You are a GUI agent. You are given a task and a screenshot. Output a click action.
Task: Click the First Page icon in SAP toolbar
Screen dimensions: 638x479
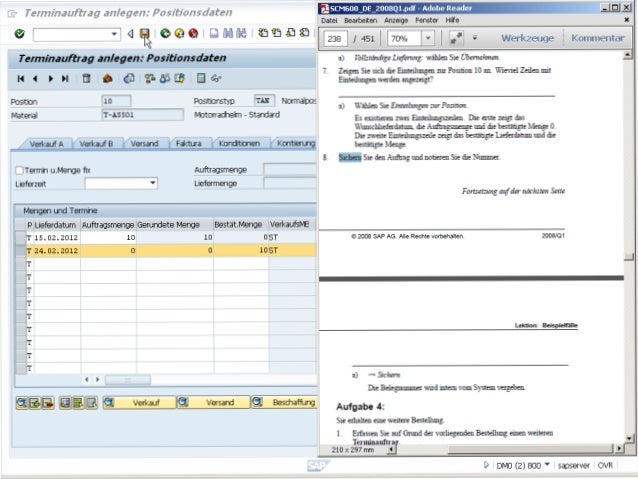263,33
